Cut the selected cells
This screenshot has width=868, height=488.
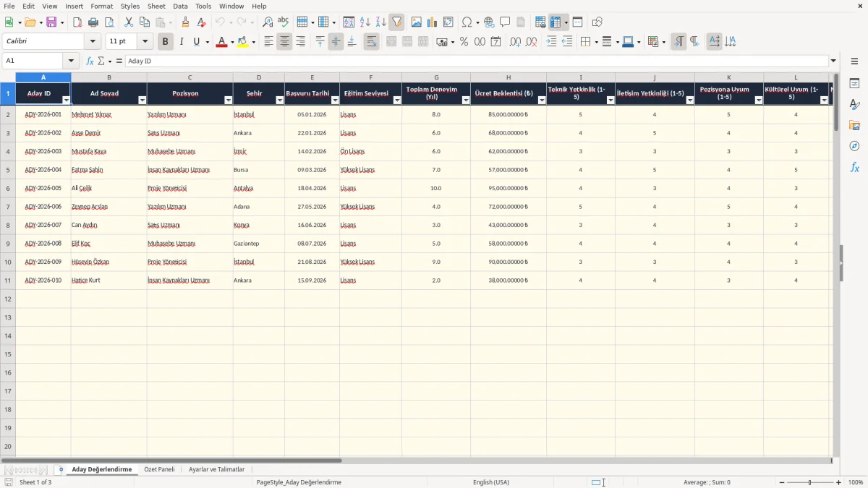[129, 22]
